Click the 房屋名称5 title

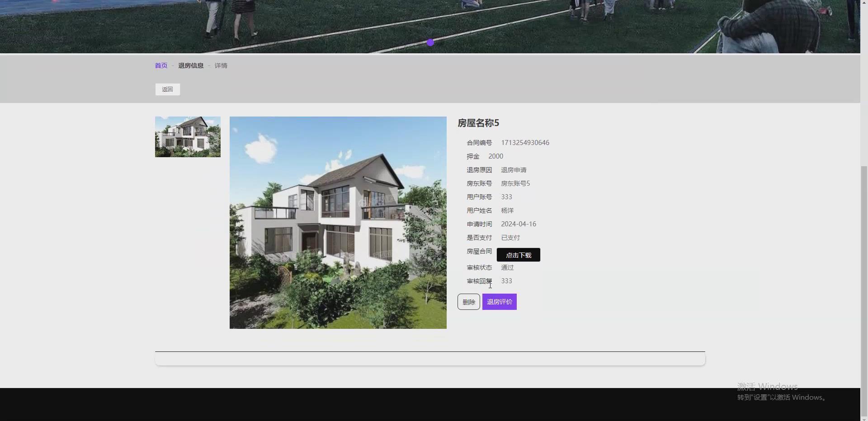tap(478, 123)
